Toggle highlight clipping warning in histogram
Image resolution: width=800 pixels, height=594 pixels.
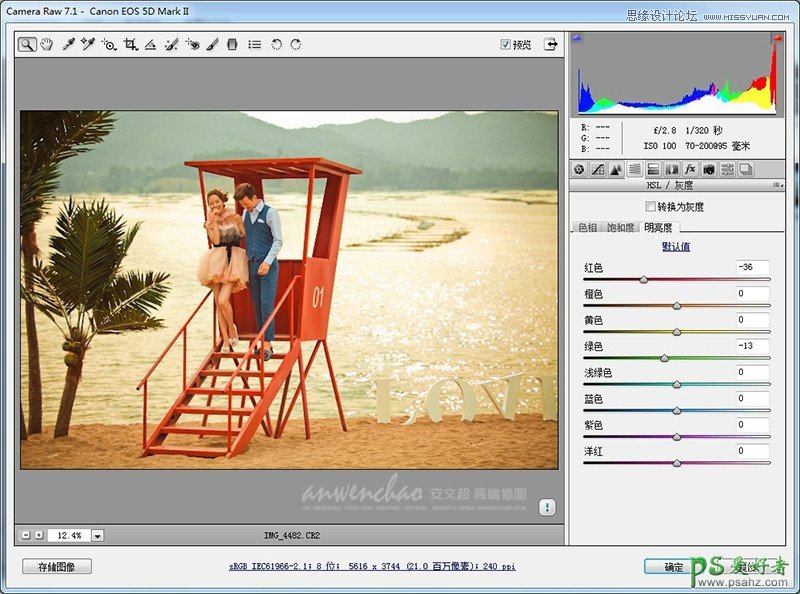776,38
